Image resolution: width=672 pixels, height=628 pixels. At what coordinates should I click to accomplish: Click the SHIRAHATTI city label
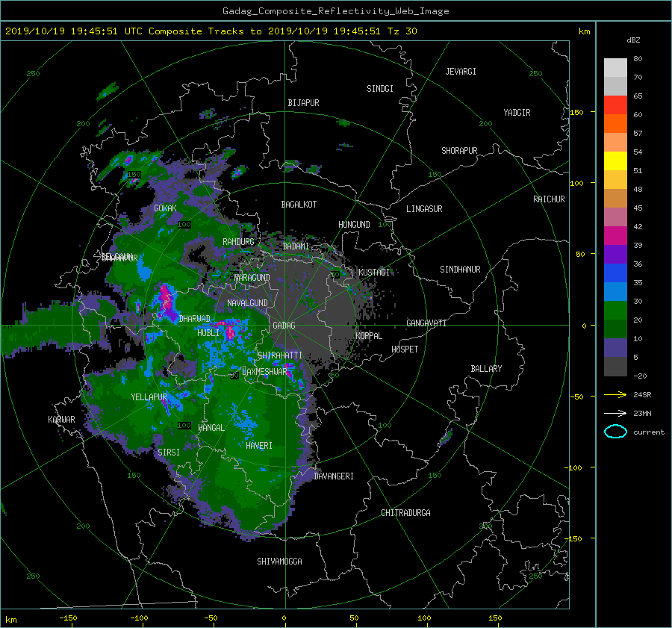point(280,355)
